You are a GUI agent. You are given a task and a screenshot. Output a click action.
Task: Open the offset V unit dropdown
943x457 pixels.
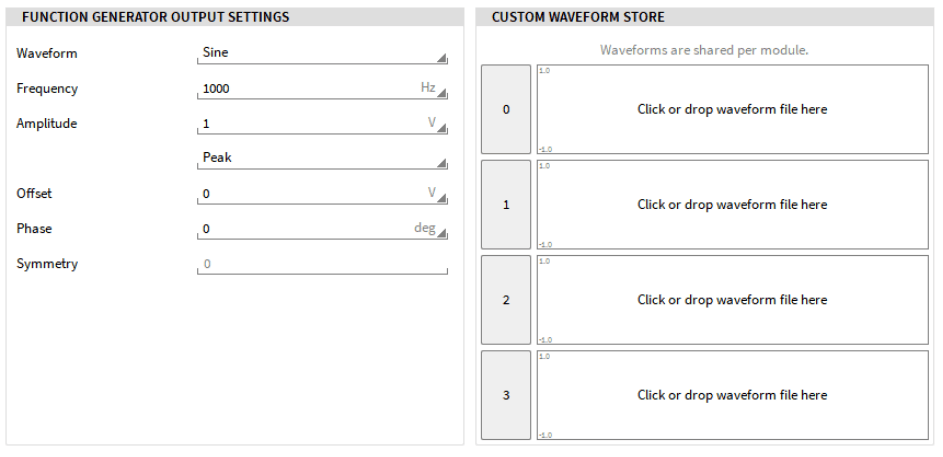(x=437, y=194)
